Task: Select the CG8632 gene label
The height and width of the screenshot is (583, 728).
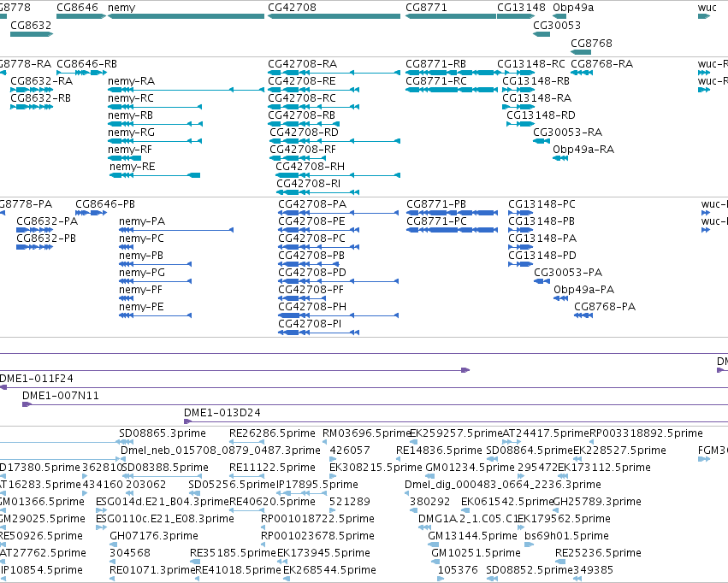Action: pos(31,25)
